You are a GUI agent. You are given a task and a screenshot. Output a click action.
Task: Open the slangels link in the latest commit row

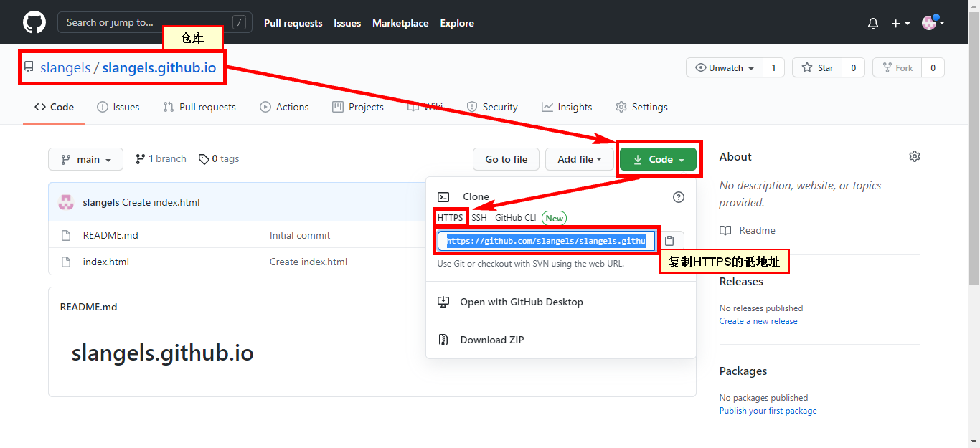(101, 202)
